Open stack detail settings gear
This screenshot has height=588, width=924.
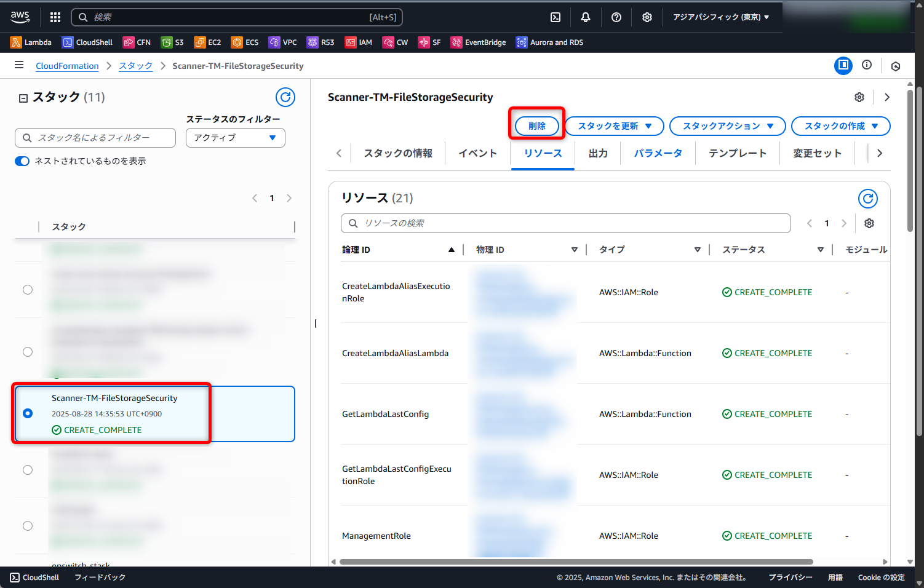tap(859, 97)
